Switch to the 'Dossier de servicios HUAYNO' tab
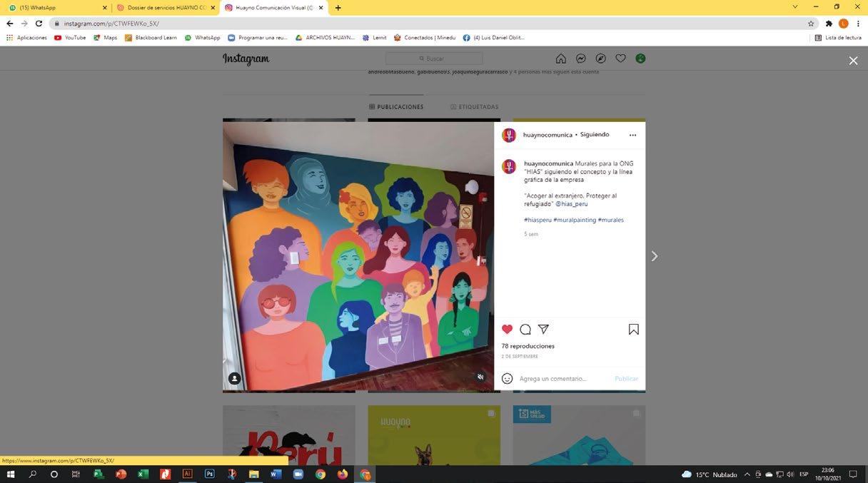 pos(164,7)
